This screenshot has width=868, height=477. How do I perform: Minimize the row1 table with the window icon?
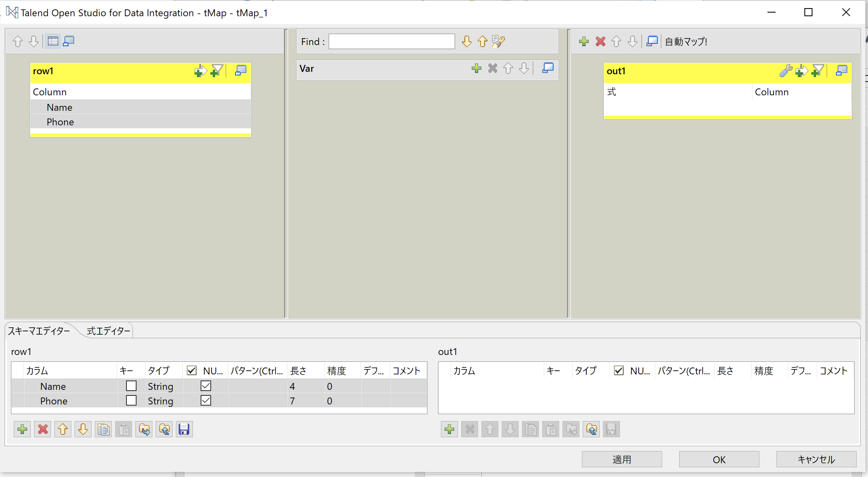coord(240,70)
